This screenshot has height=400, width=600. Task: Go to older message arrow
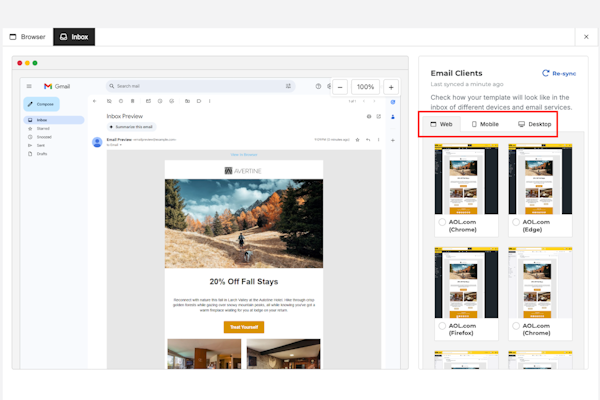pyautogui.click(x=374, y=101)
